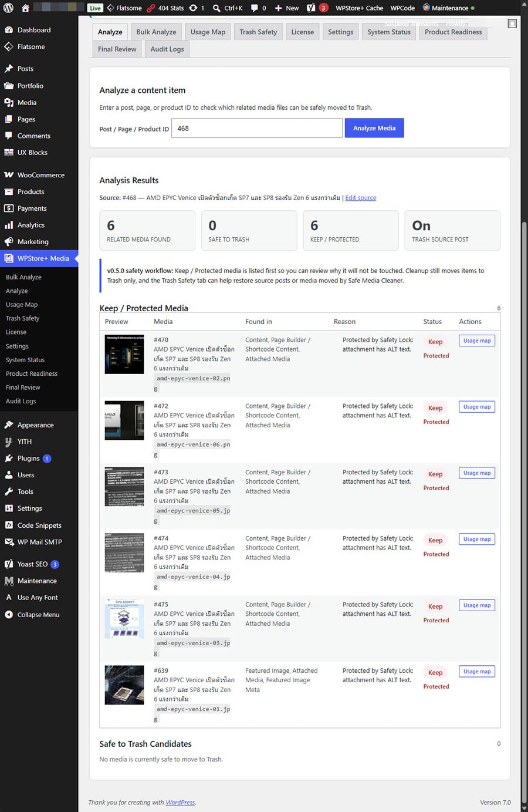Open New content menu in admin bar
This screenshot has width=528, height=812.
[x=287, y=8]
